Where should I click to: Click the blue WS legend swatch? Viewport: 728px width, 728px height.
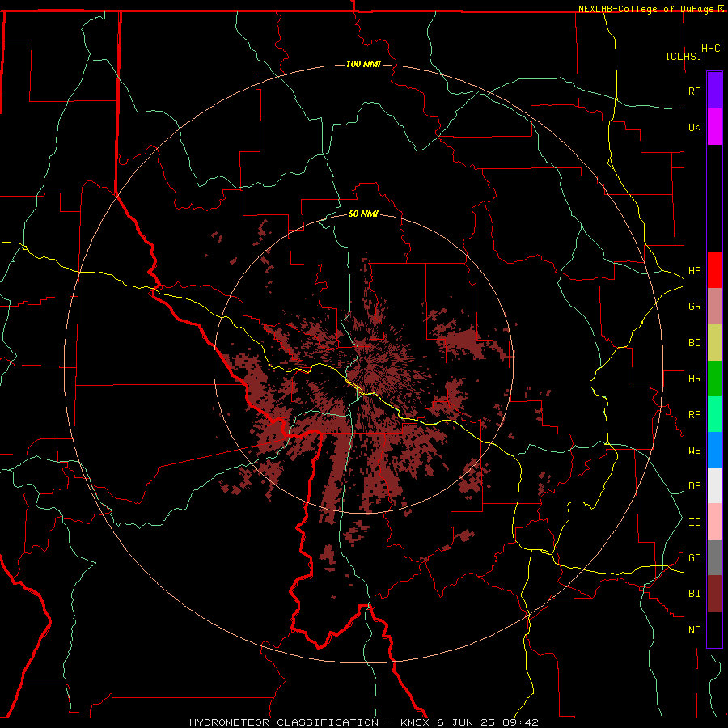[714, 450]
